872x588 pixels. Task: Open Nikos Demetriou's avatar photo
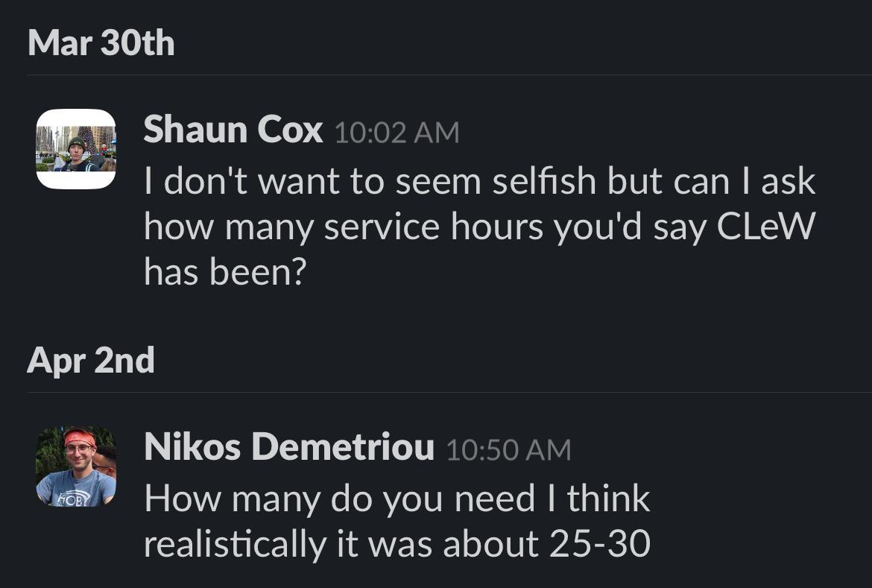76,467
